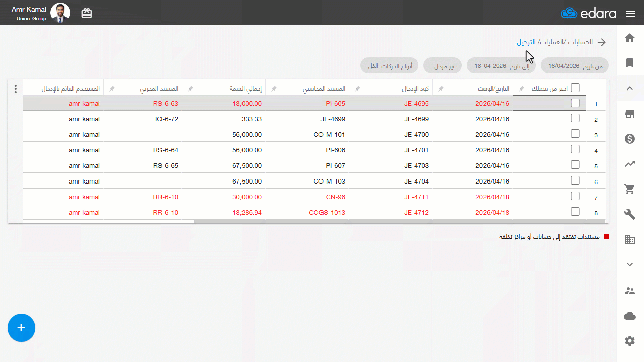Click the الترحيل breadcrumb link
This screenshot has height=362, width=644.
526,42
